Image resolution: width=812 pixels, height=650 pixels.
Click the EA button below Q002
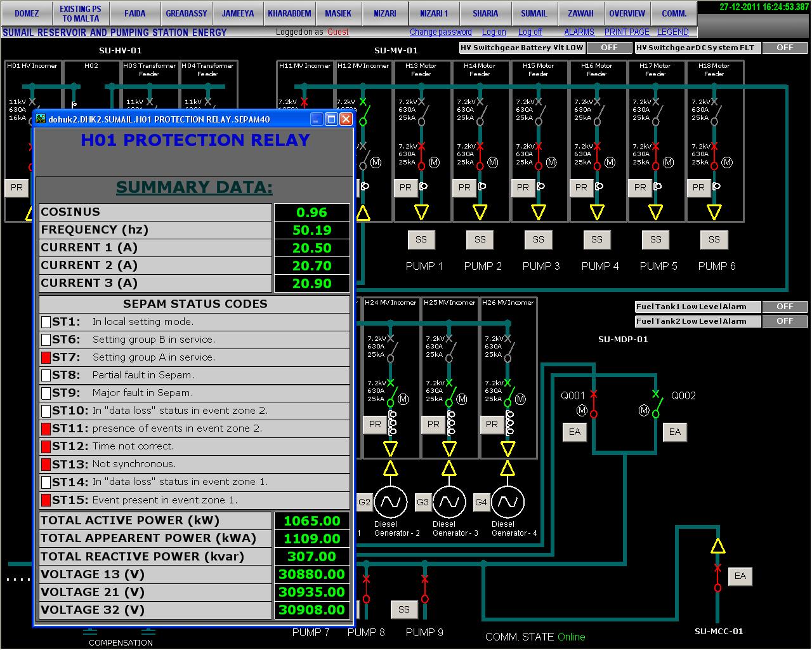pyautogui.click(x=675, y=432)
